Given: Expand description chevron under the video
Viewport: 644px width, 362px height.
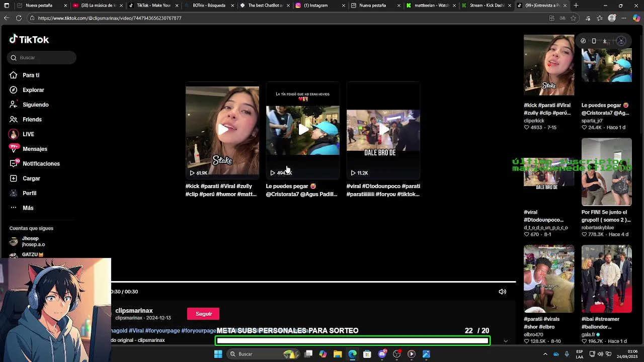Looking at the screenshot, I should coord(506,341).
